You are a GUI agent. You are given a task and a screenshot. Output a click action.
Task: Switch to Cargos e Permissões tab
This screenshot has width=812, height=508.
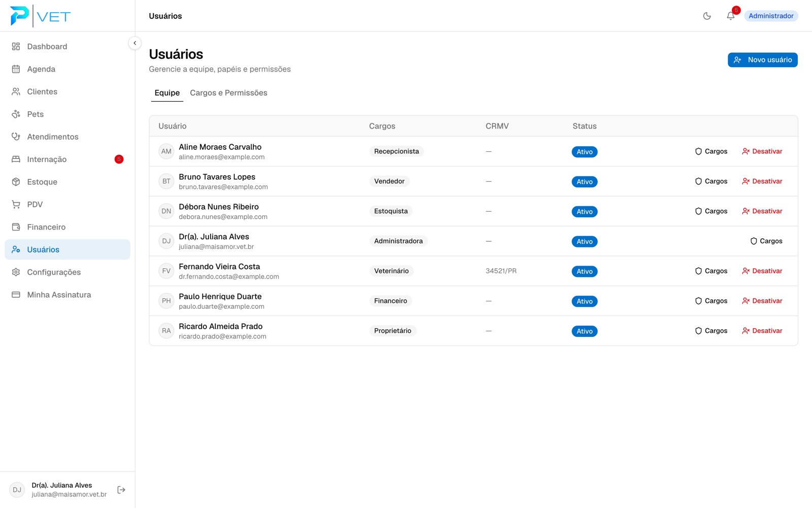pos(228,93)
